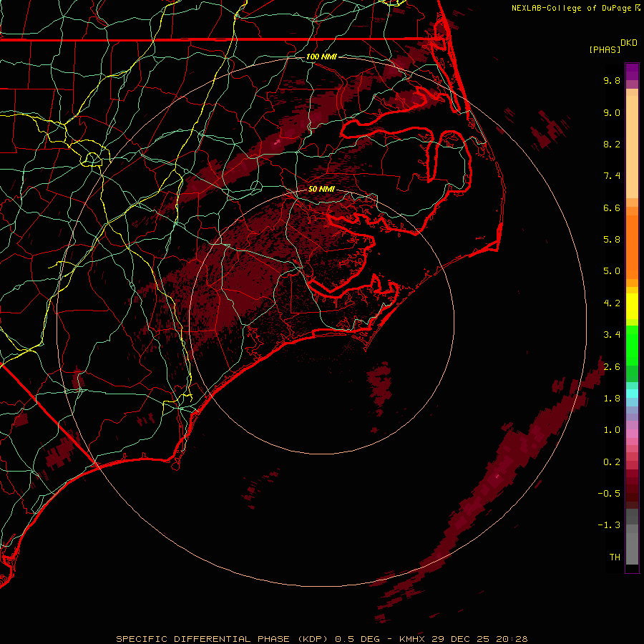644x644 pixels.
Task: Click the 50 NMI range ring label
Action: (321, 189)
